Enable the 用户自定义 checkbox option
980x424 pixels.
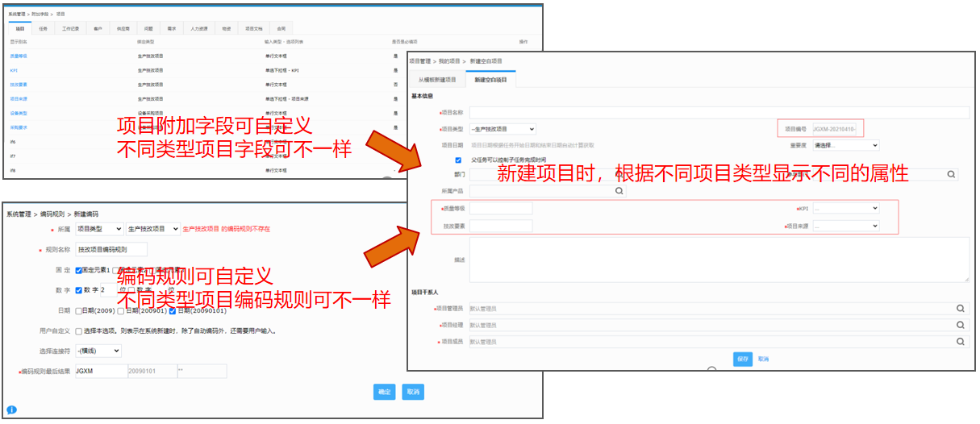coord(79,330)
